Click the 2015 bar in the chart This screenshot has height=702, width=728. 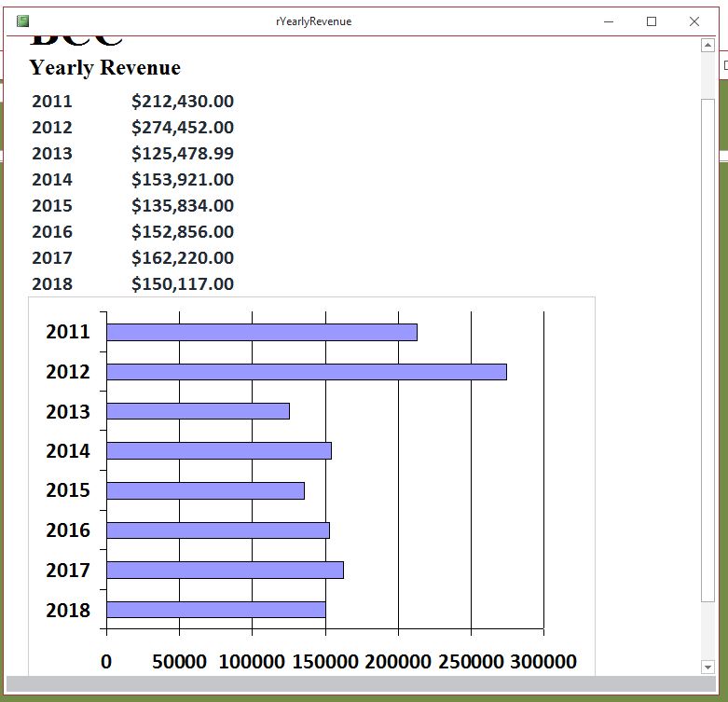point(206,490)
